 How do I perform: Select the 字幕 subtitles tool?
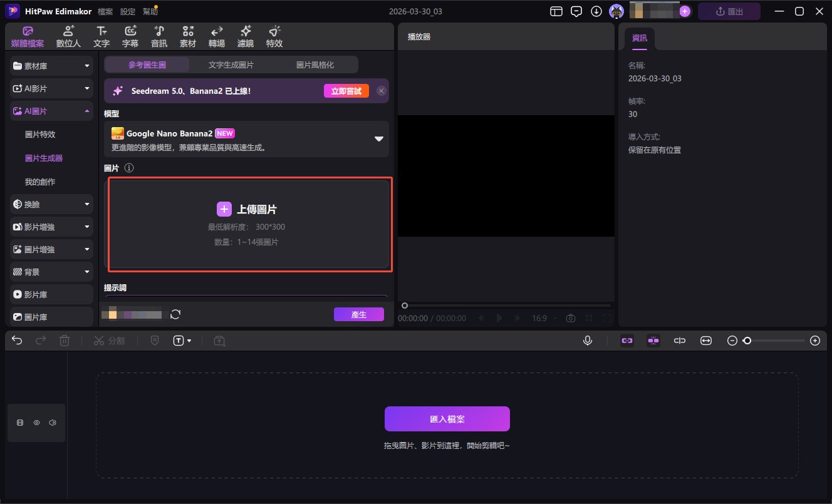click(x=130, y=36)
